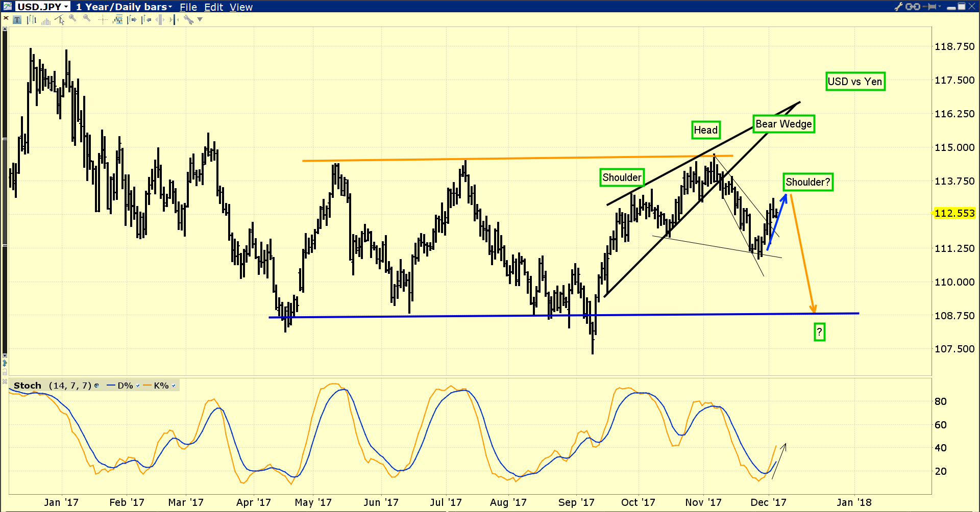This screenshot has height=512, width=980.
Task: Click the stochastic 20 level label
Action: (x=941, y=471)
